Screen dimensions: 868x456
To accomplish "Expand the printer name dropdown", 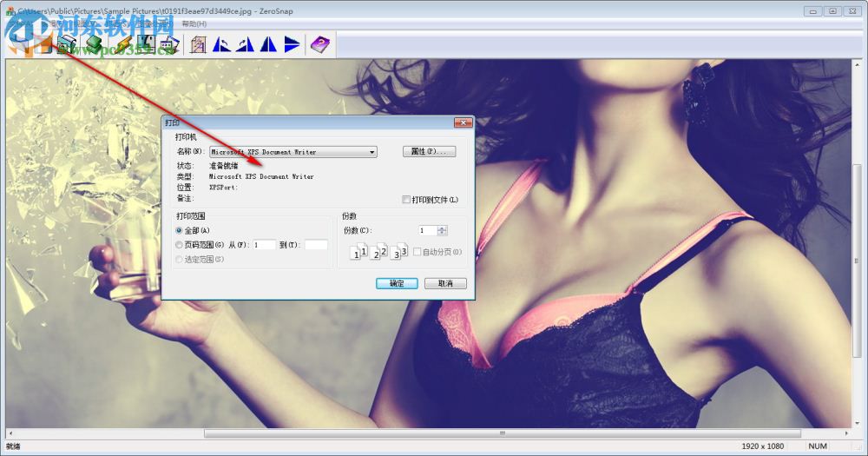I will (x=372, y=152).
